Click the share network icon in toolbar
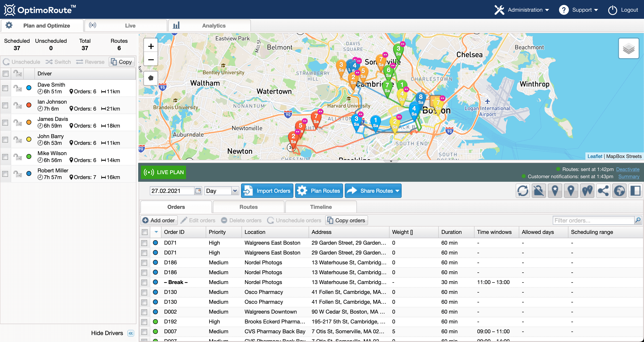The height and width of the screenshot is (342, 644). click(603, 191)
